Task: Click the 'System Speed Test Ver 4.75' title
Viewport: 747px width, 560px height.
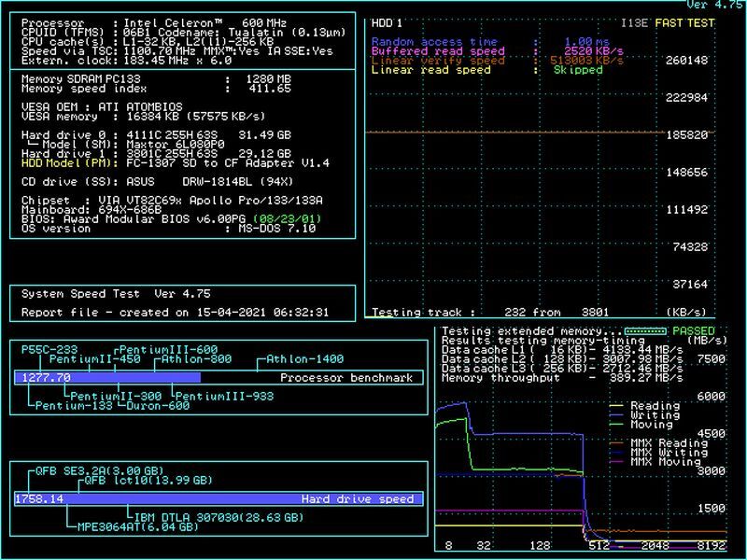Action: (x=116, y=294)
